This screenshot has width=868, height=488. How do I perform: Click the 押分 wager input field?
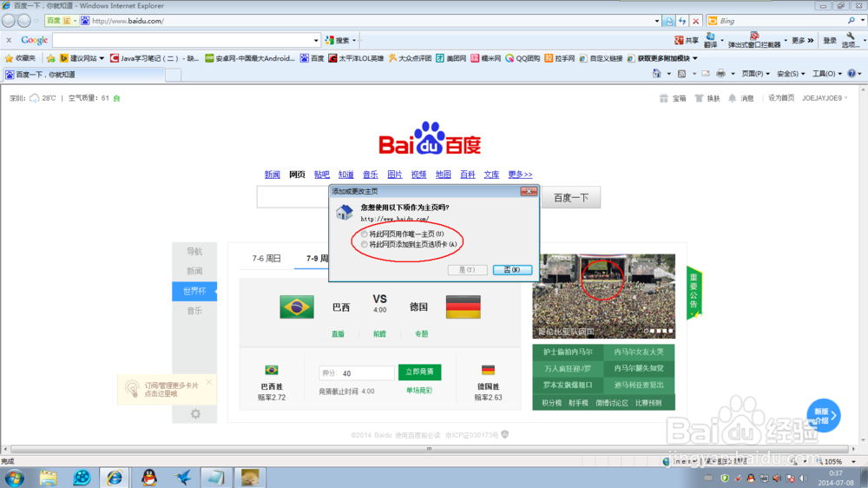(x=357, y=373)
